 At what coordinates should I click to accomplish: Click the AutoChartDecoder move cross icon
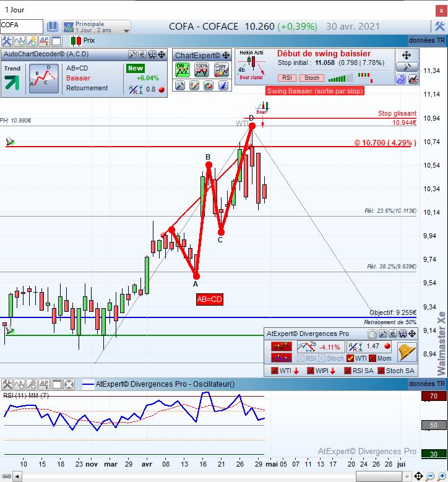point(162,54)
